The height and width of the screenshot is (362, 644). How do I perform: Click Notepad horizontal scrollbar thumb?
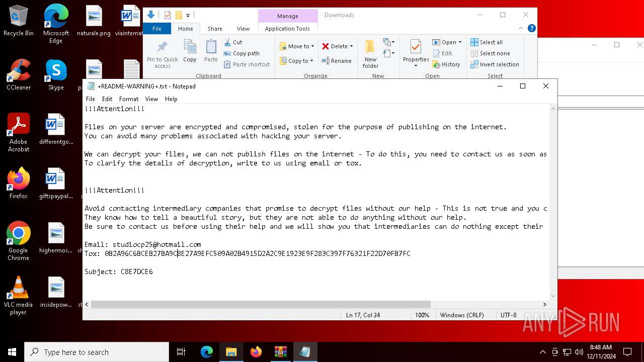coord(261,304)
